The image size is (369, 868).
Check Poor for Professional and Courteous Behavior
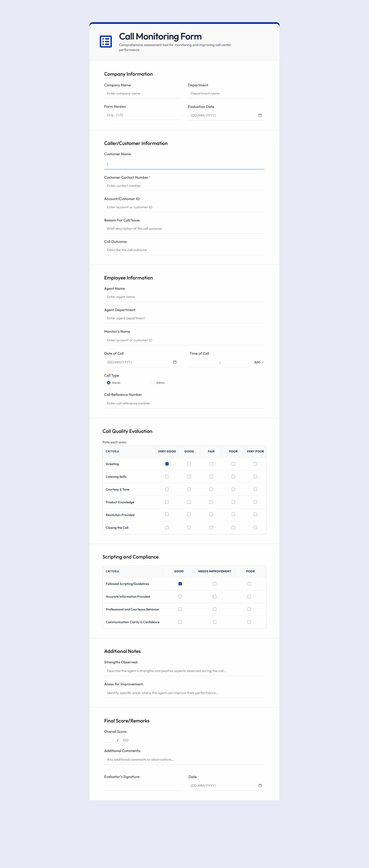coord(249,609)
